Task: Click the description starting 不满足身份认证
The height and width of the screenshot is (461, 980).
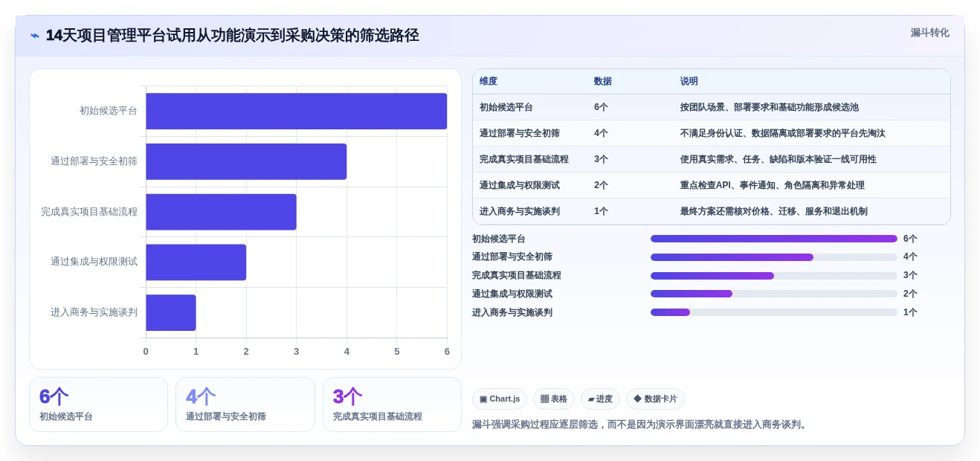Action: coord(783,133)
